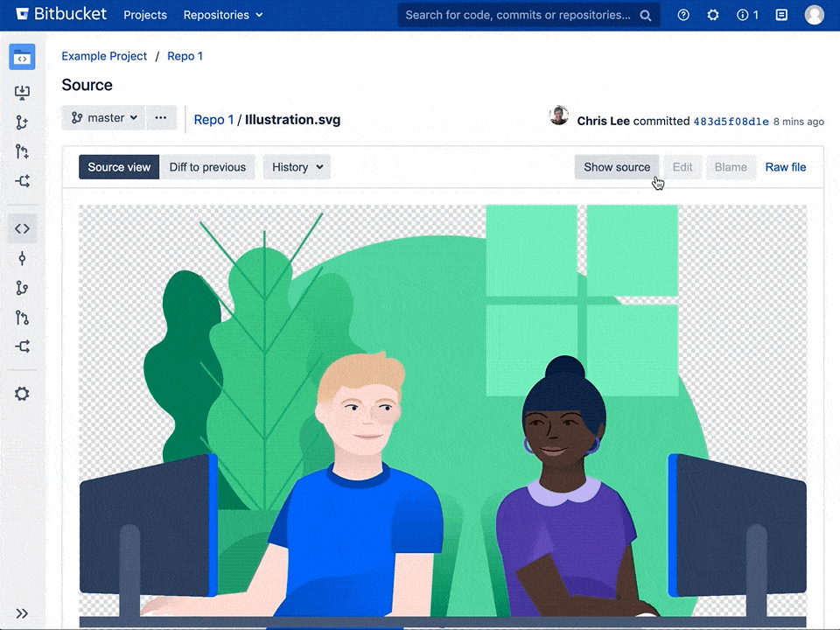Viewport: 840px width, 630px height.
Task: Expand the sidebar with double chevron
Action: [x=22, y=613]
